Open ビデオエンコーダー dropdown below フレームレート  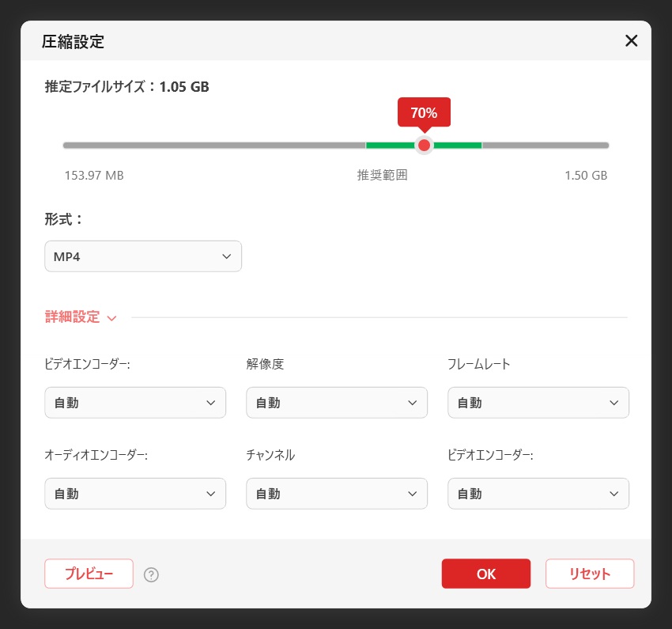point(538,494)
